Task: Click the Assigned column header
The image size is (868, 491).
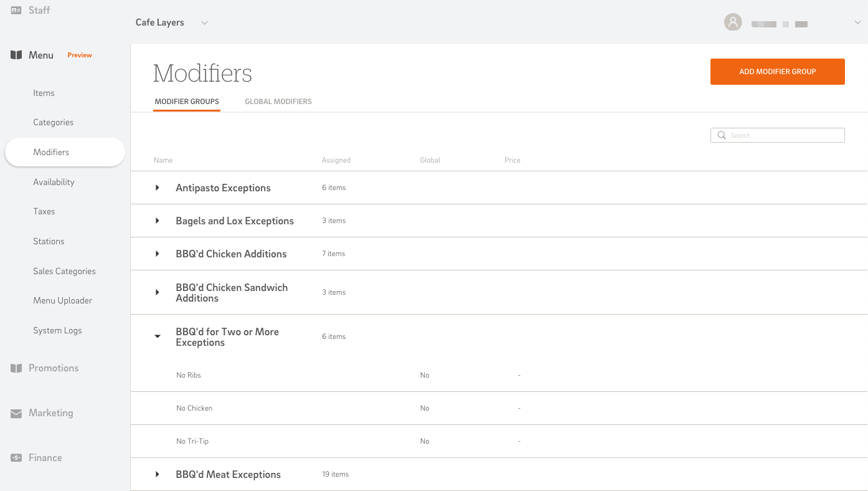Action: point(336,160)
